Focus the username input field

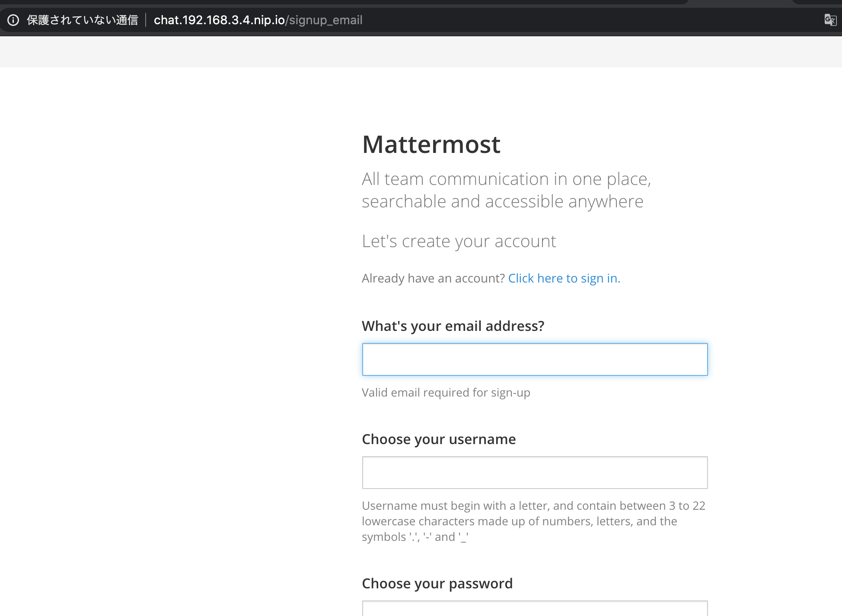535,473
